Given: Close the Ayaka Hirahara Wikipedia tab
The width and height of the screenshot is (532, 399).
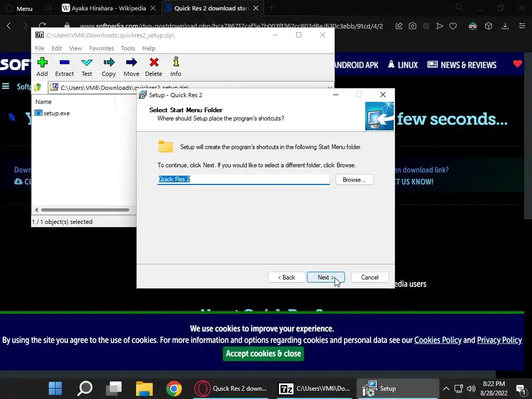Looking at the screenshot, I should coord(153,8).
